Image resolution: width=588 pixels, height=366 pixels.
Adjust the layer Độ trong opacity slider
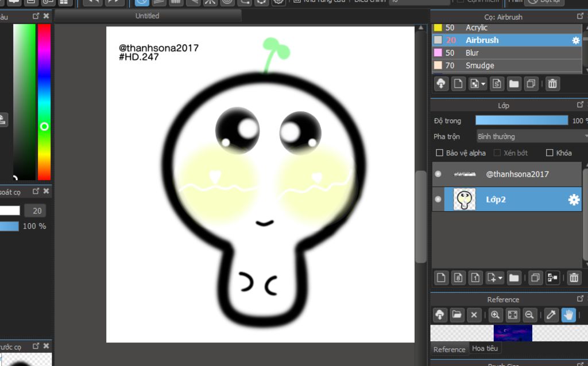click(x=521, y=120)
